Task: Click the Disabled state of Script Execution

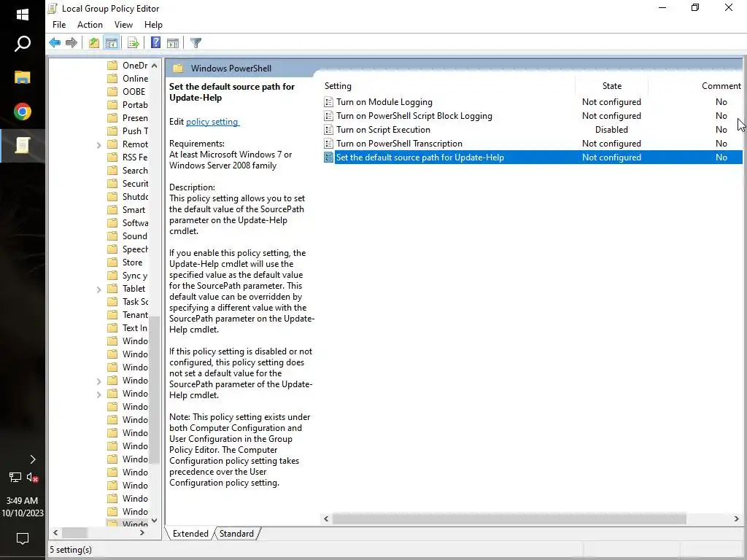Action: coord(612,130)
